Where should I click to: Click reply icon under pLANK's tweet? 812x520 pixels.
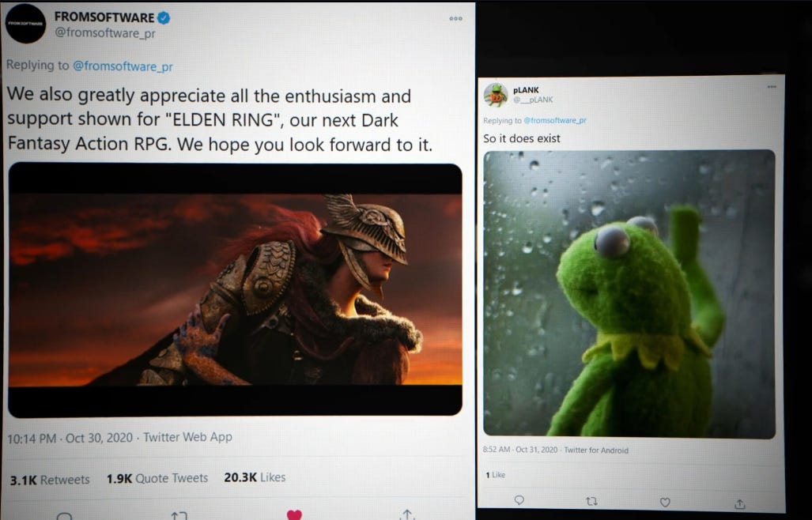click(x=519, y=499)
